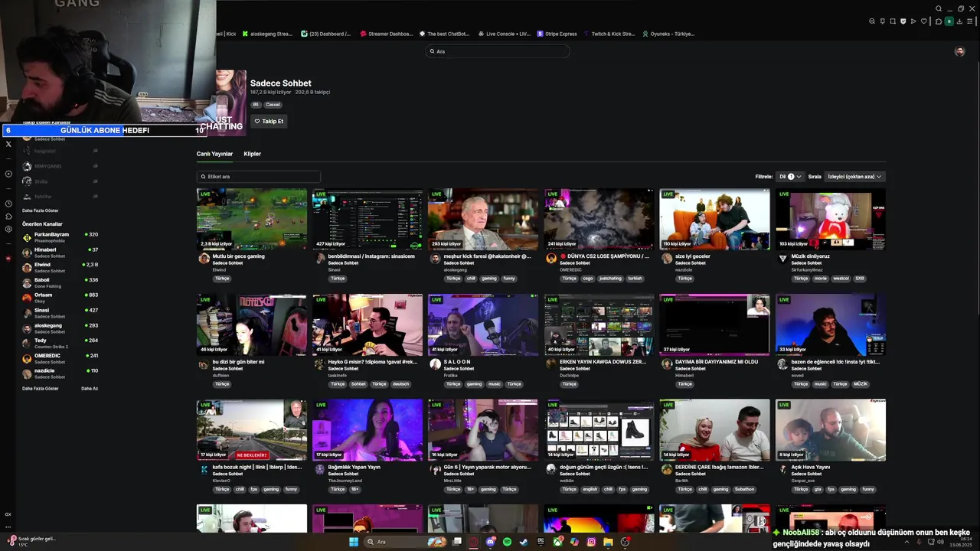Click the justchatting tag under DÜNYA CS2 stream
This screenshot has height=551, width=980.
610,279
